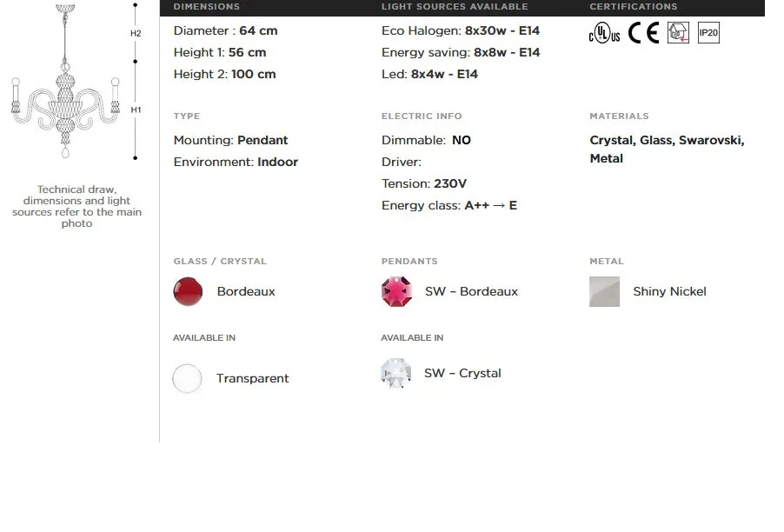Click the chandelier technical drawing
Screen dimensions: 784x532
(x=65, y=81)
